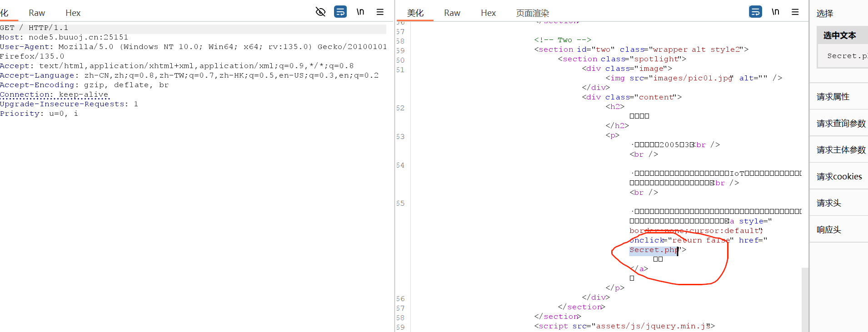Open the request editor hamburger menu

click(380, 12)
